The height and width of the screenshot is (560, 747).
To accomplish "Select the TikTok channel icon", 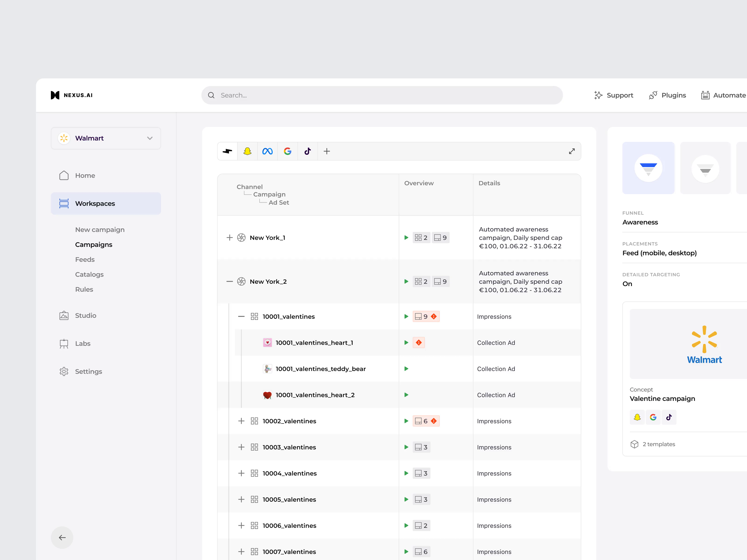I will [x=307, y=151].
